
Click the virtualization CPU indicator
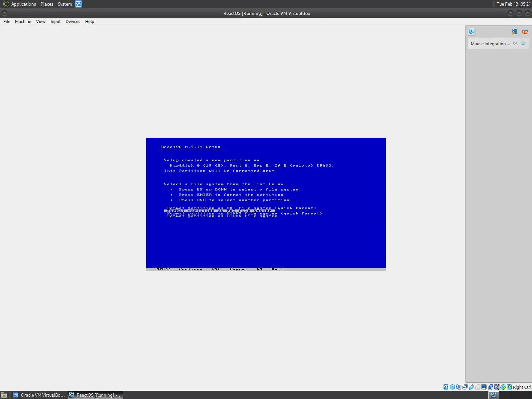(x=497, y=387)
